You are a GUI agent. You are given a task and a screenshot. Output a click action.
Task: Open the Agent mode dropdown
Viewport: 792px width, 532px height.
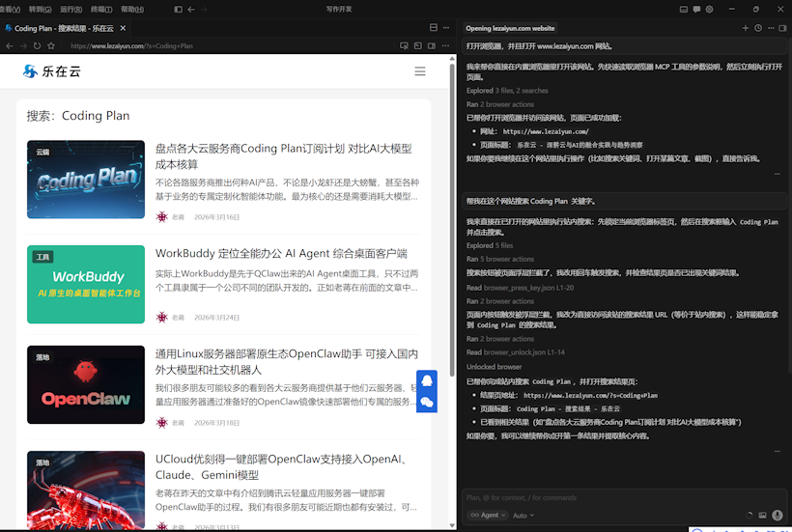[x=487, y=515]
